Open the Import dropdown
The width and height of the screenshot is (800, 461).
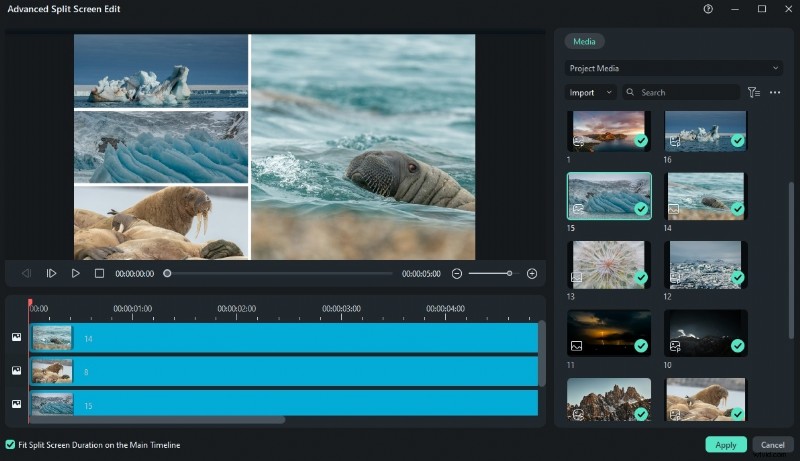[x=590, y=92]
